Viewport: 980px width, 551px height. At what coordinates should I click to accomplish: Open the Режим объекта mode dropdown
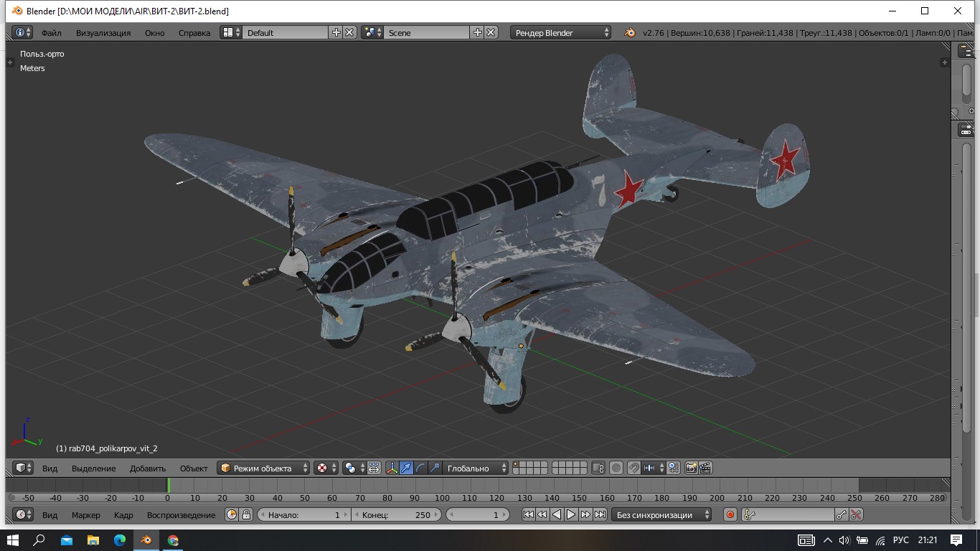[263, 468]
